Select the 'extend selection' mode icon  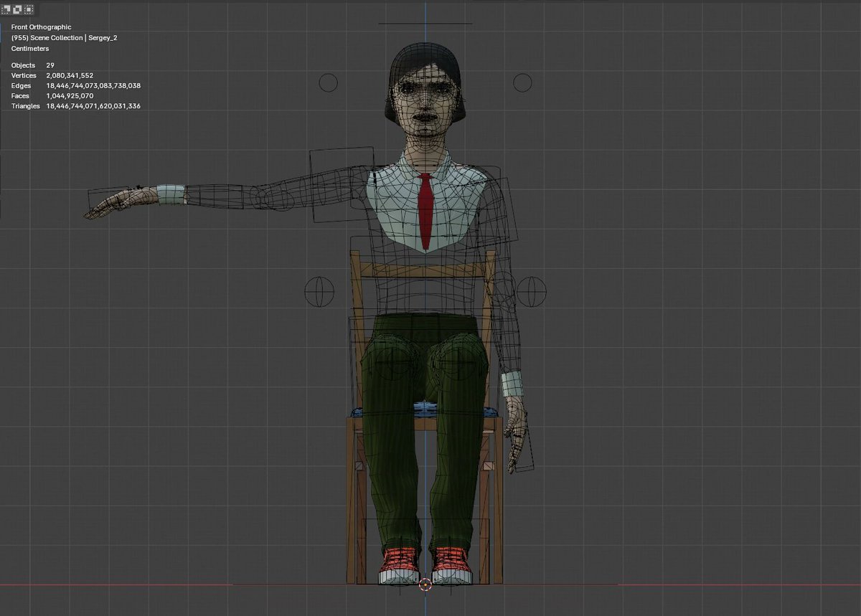17,10
